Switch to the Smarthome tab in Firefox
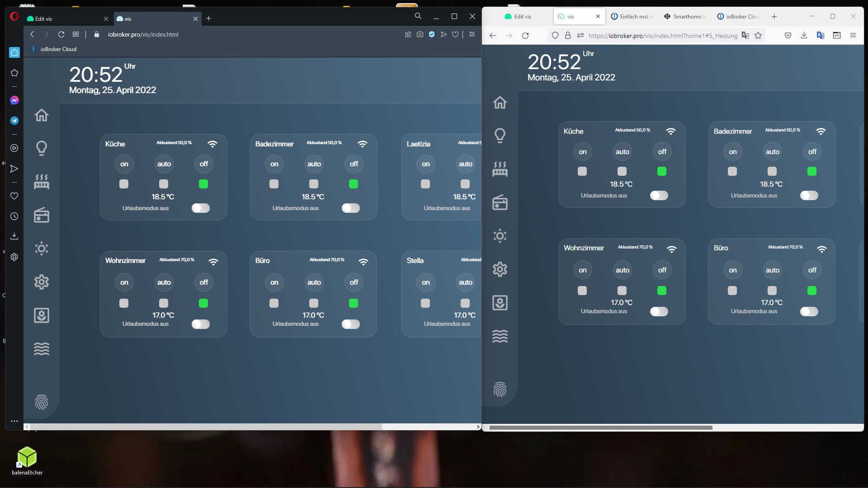The width and height of the screenshot is (868, 488). [x=686, y=16]
